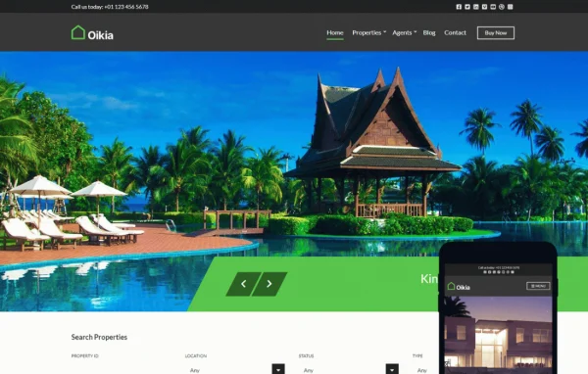Go to the Home menu item
Image resolution: width=588 pixels, height=374 pixels.
pos(335,33)
